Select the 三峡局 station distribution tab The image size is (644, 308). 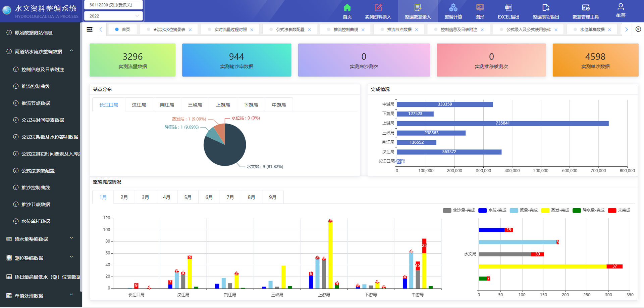[195, 105]
